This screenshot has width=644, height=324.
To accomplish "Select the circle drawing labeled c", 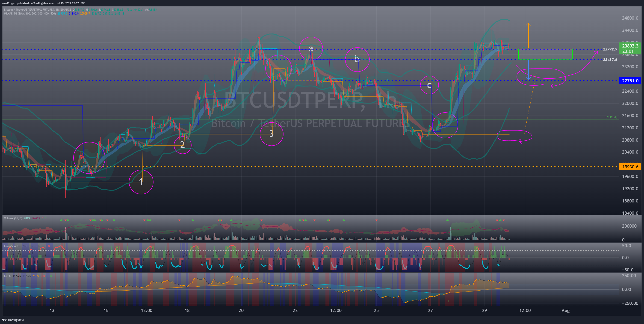I will [429, 85].
